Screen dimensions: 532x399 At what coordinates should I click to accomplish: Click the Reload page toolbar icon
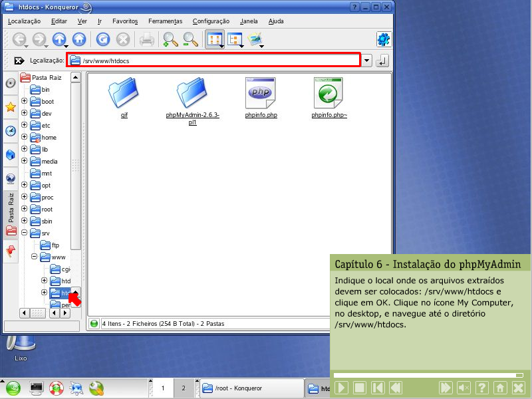click(x=102, y=40)
